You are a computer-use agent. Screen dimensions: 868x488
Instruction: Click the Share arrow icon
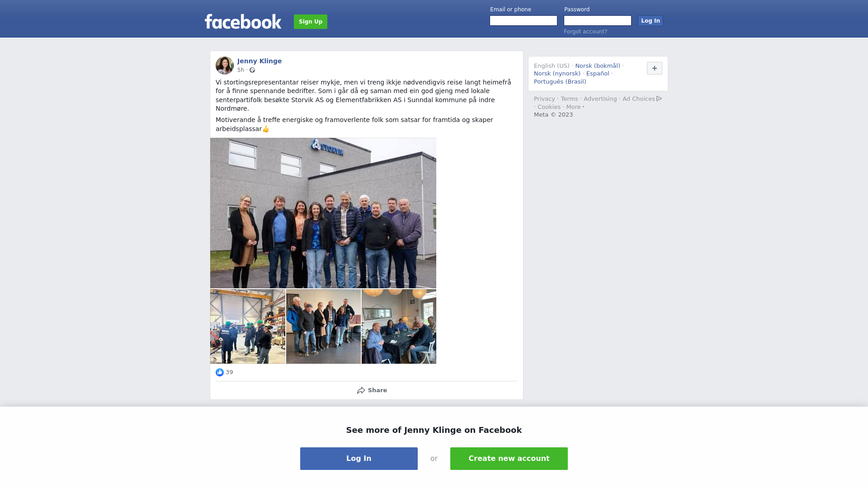(361, 390)
